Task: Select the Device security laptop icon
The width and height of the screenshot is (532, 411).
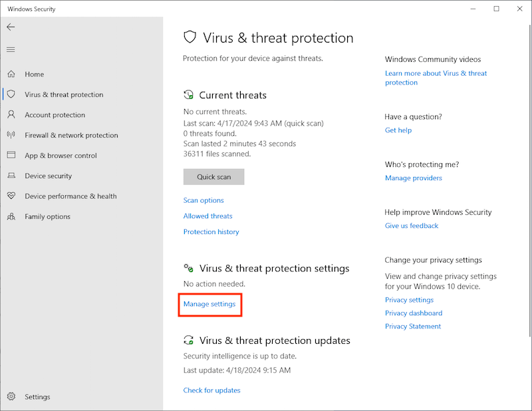Action: [11, 176]
